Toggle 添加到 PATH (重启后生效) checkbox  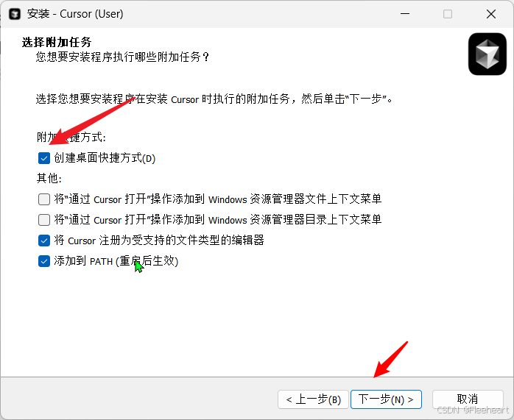point(44,261)
